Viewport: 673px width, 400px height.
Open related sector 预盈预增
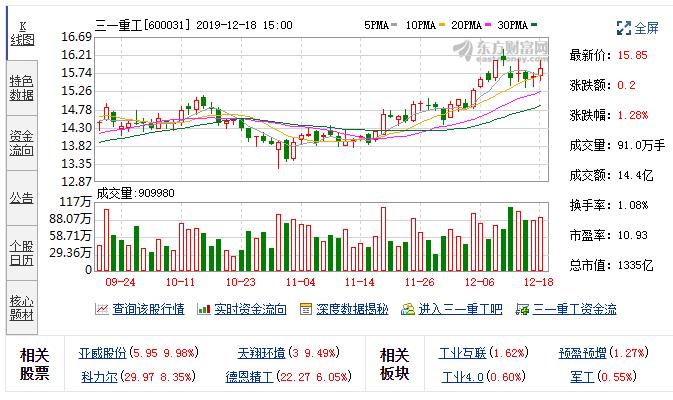coord(582,353)
